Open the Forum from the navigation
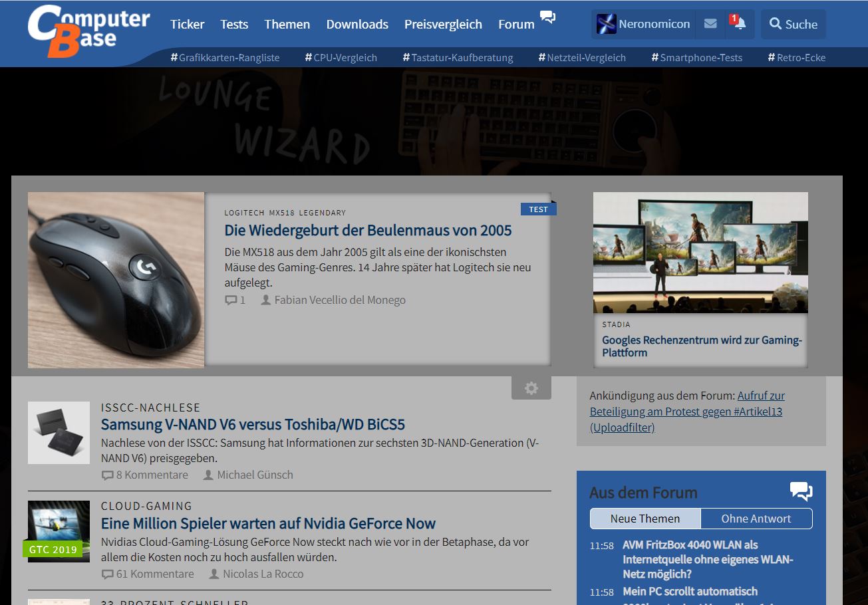This screenshot has height=605, width=868. point(516,25)
